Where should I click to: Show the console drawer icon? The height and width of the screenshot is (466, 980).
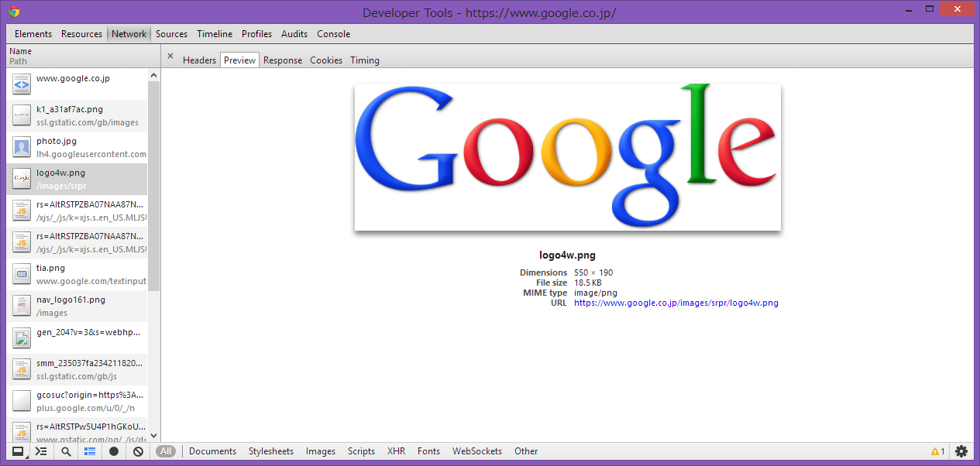tap(41, 451)
